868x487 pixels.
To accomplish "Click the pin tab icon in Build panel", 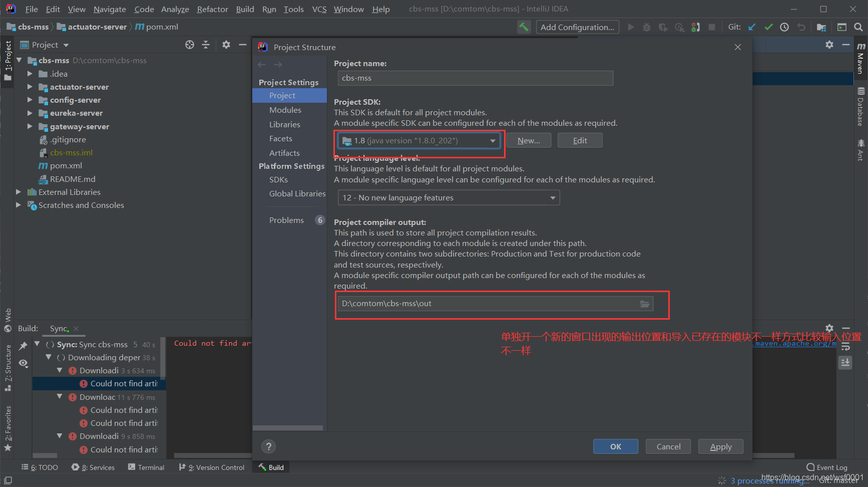I will click(23, 346).
